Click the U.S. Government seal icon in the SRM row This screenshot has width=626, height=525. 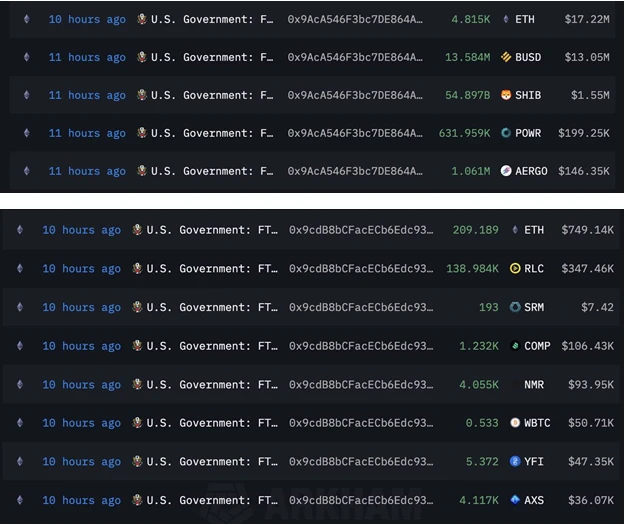coord(137,307)
